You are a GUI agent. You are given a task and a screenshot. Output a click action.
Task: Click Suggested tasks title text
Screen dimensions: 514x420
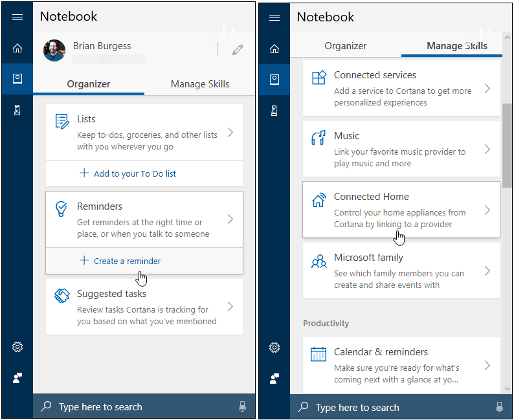[111, 294]
